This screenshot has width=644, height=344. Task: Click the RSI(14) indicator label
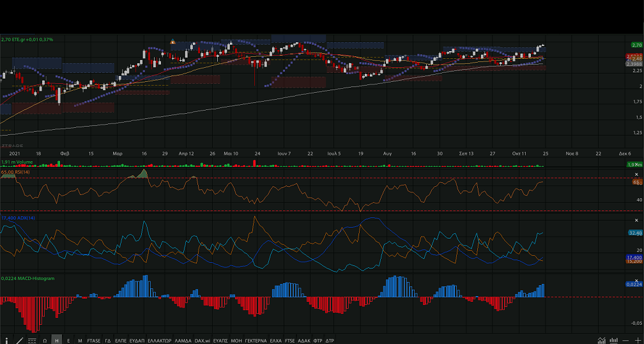(x=16, y=172)
